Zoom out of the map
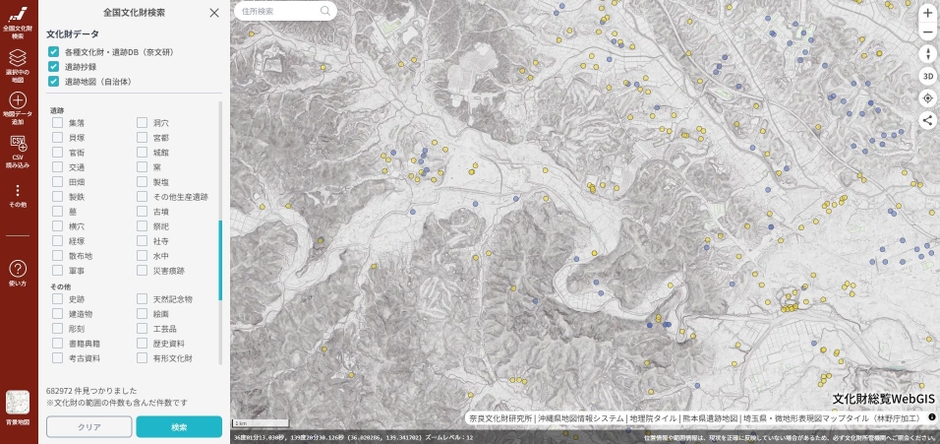This screenshot has width=940, height=444. click(x=927, y=32)
